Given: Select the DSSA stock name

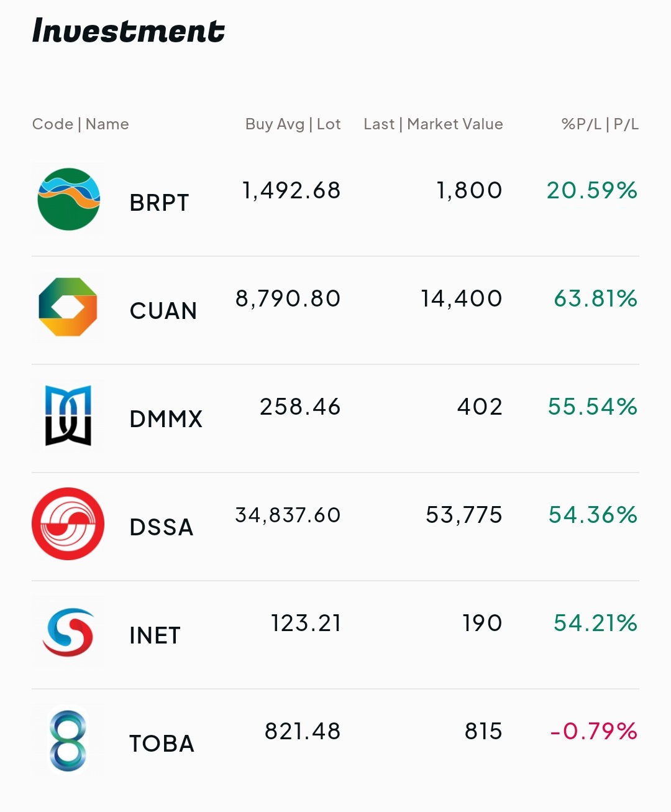Looking at the screenshot, I should pyautogui.click(x=162, y=527).
